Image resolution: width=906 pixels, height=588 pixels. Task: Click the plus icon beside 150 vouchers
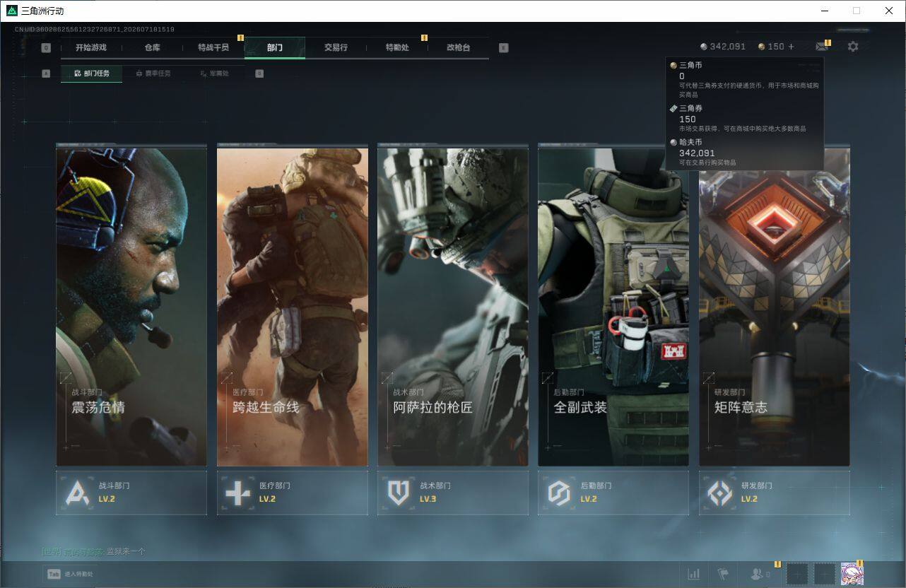(x=791, y=47)
